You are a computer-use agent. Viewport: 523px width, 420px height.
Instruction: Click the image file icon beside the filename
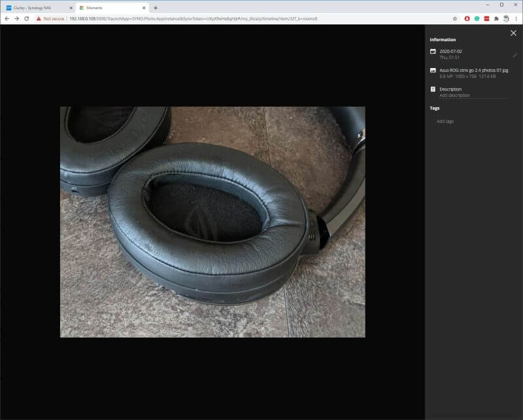click(x=433, y=71)
